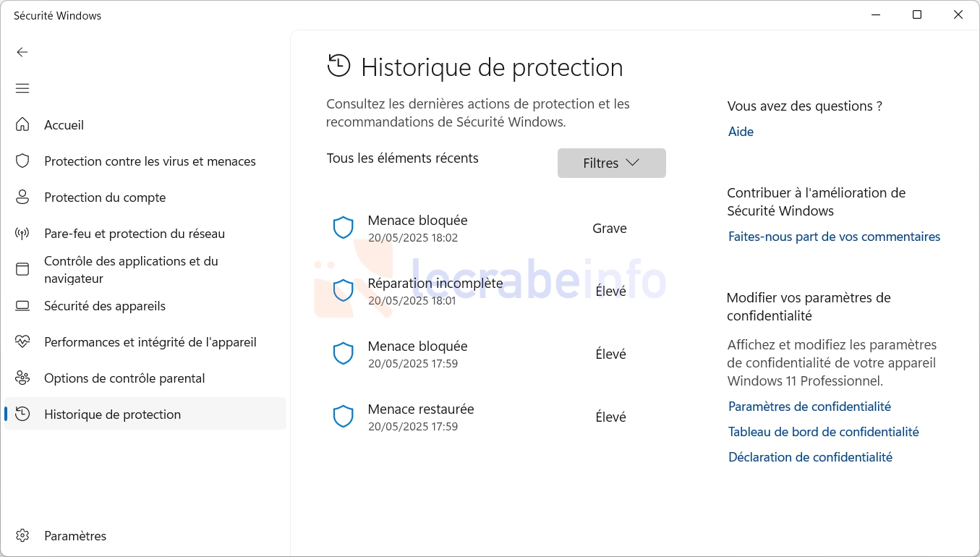Select the device health heart icon
The width and height of the screenshot is (980, 557).
click(x=22, y=341)
